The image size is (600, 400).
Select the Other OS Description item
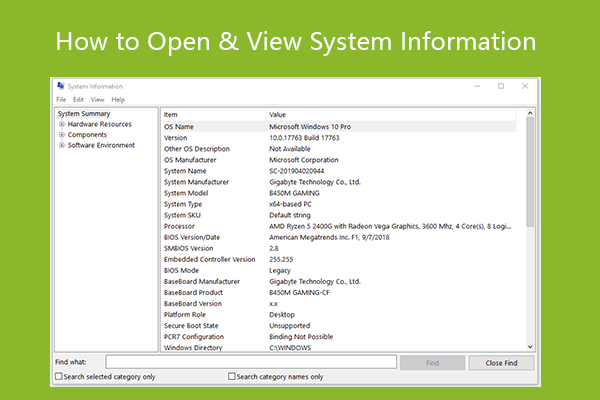coord(197,149)
